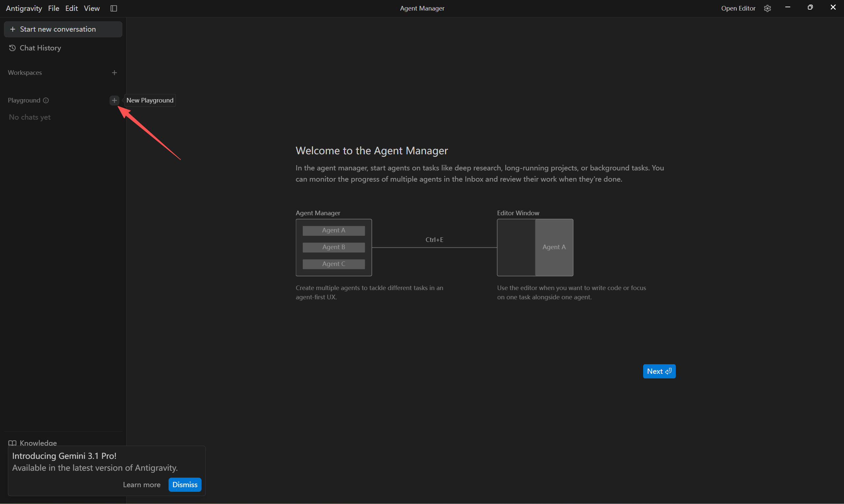Restore down the application window
Viewport: 844px width, 504px height.
[x=810, y=7]
